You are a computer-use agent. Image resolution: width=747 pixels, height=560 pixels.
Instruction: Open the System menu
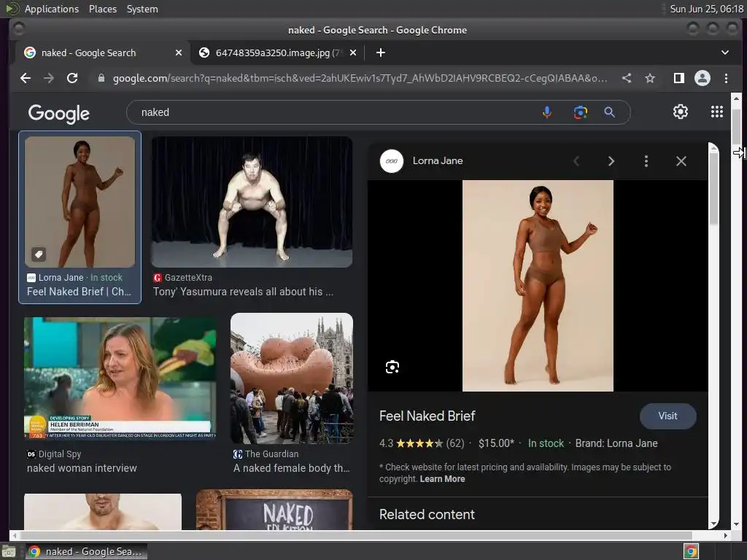click(142, 9)
